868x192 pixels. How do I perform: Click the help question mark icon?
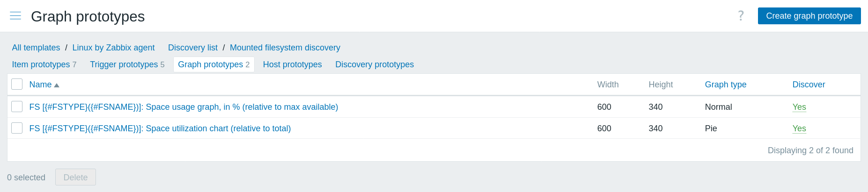coord(741,16)
